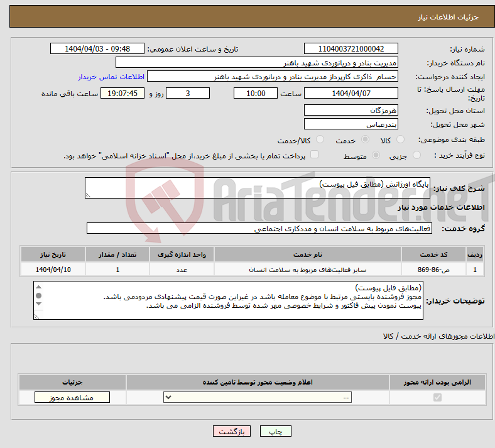Screen dimensions: 495x448
Task: Click the scroll up arrow in buyer notes
Action: (x=38, y=287)
